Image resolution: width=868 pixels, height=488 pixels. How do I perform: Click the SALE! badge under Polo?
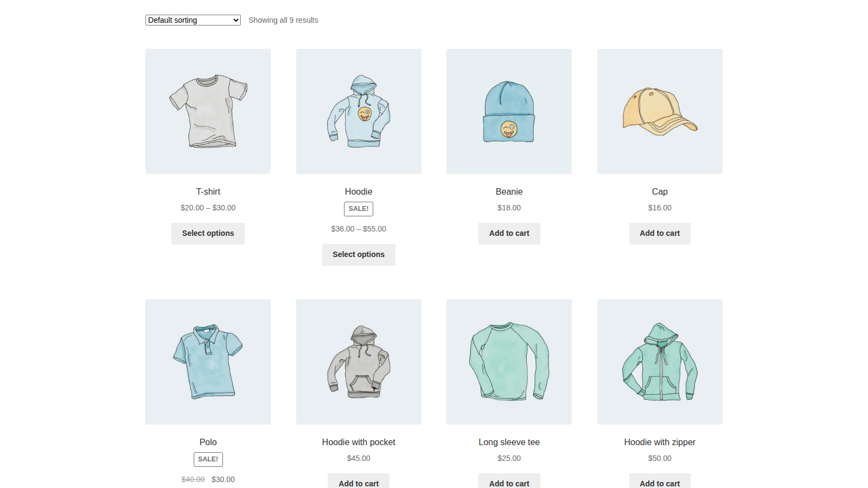(208, 459)
